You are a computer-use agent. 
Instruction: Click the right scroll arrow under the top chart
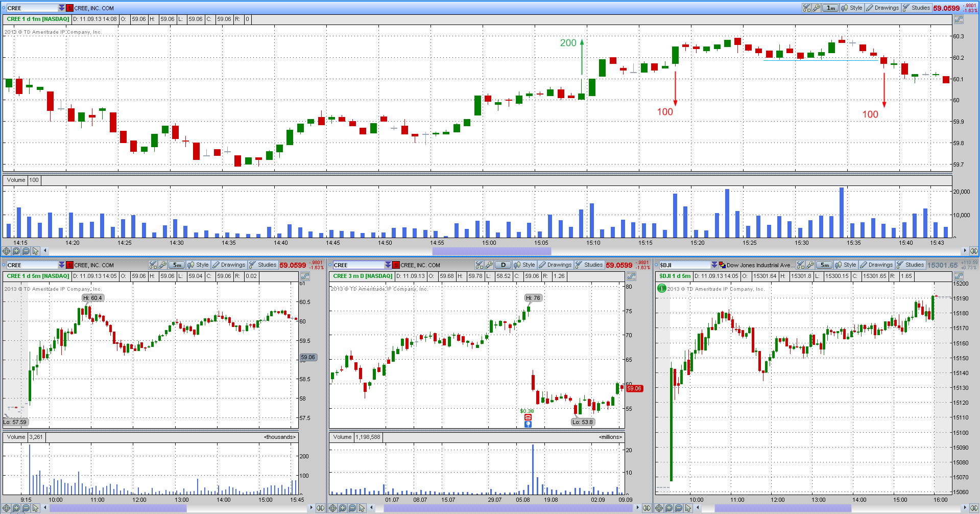point(965,251)
